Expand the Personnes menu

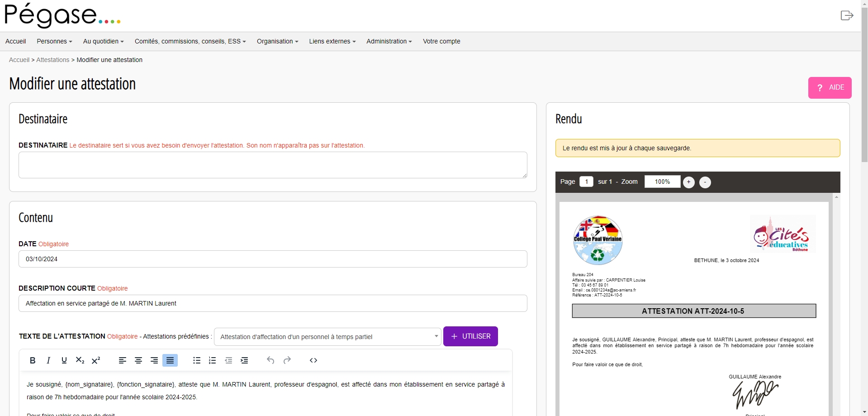tap(54, 41)
